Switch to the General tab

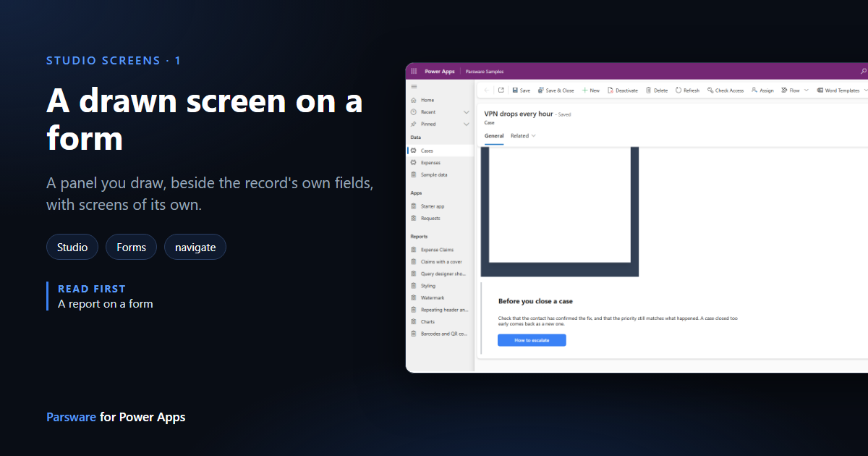pyautogui.click(x=494, y=135)
